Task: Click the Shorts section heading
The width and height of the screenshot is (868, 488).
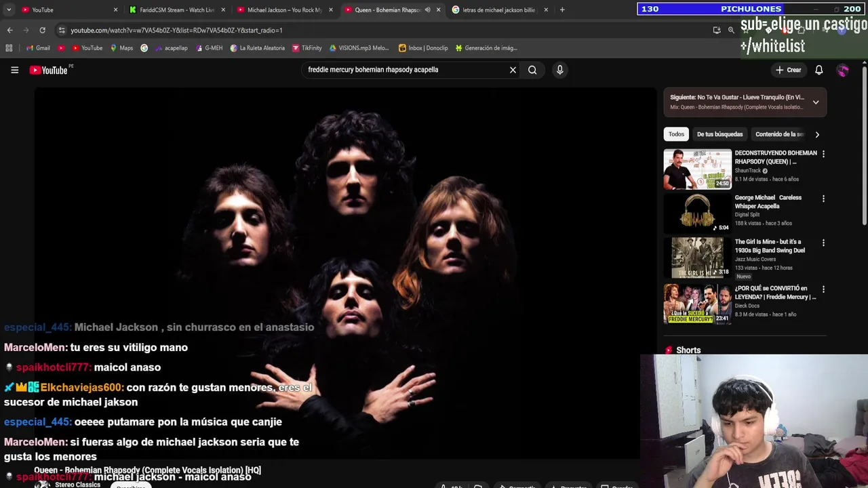Action: pos(688,350)
